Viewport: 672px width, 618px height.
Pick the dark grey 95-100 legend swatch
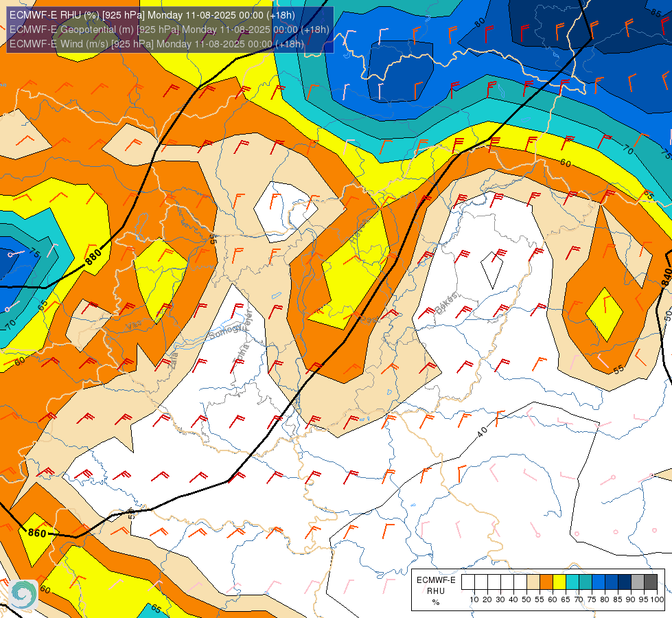651,582
